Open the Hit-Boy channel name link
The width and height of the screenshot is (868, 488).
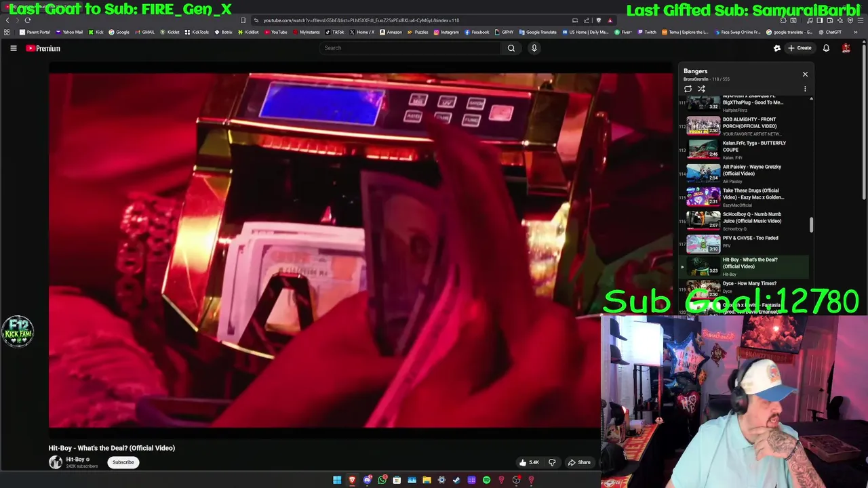75,460
